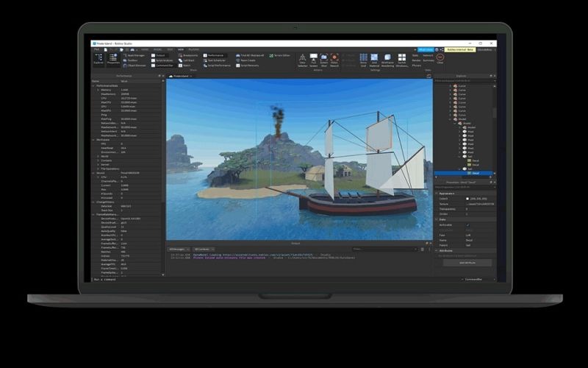
Task: Open Script Analysis window
Action: (162, 60)
